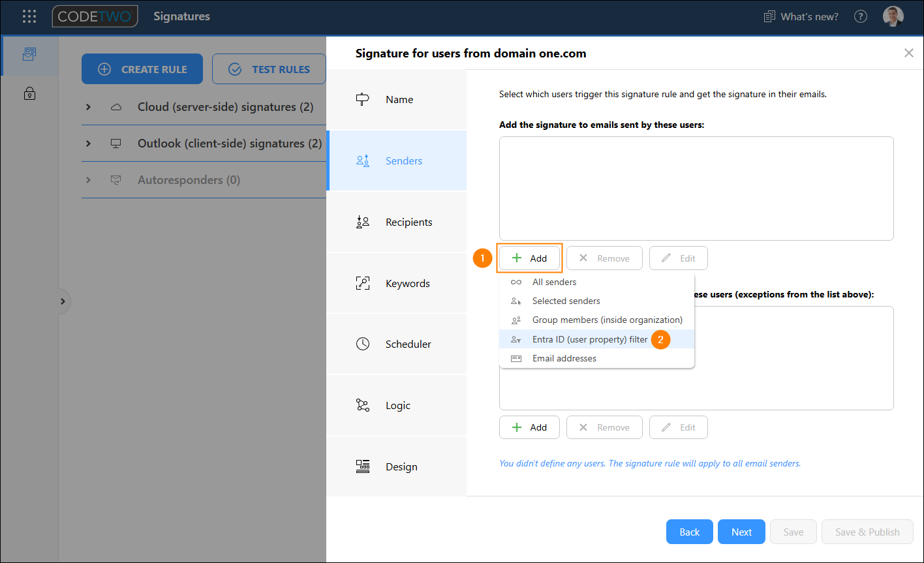The height and width of the screenshot is (563, 924).
Task: Click the CREATE RULE button
Action: [x=142, y=69]
